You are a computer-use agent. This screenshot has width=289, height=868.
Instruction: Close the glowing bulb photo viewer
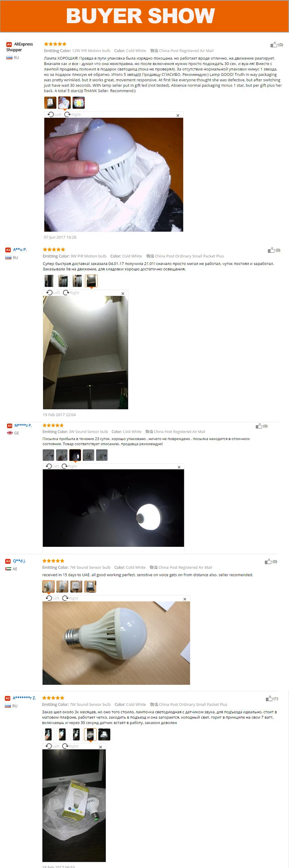click(179, 467)
